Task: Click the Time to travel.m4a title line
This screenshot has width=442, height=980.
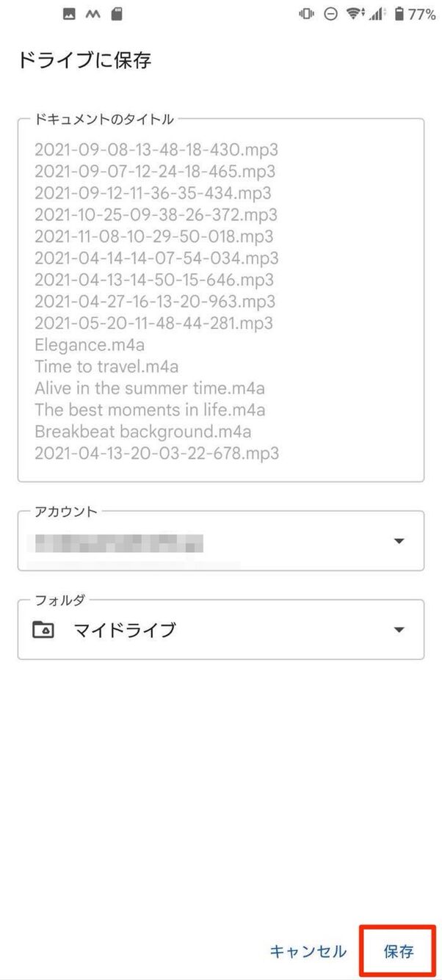Action: tap(106, 366)
